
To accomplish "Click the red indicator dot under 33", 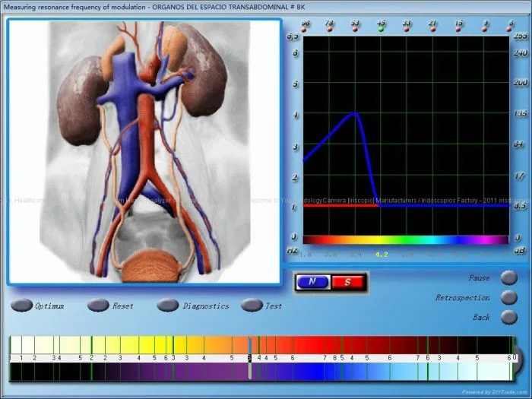I will click(407, 30).
